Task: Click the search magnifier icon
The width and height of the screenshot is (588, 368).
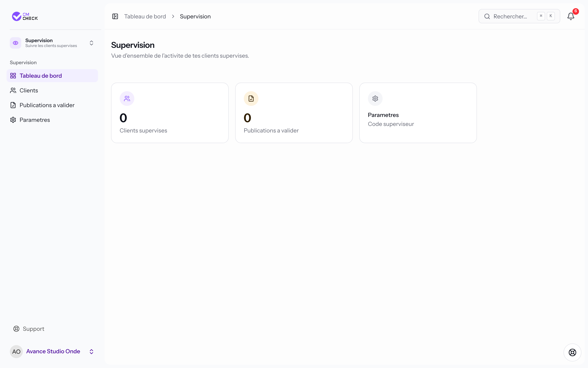Action: (x=487, y=16)
